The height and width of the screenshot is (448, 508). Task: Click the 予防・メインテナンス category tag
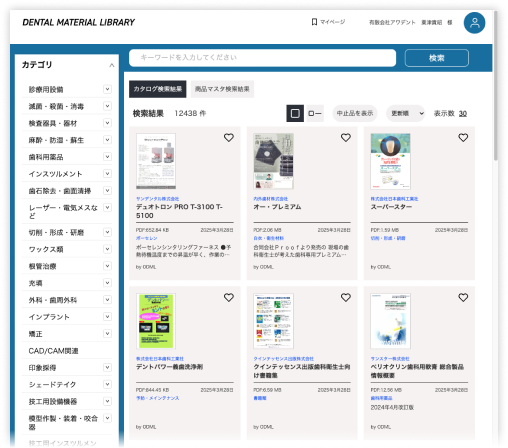pos(157,398)
